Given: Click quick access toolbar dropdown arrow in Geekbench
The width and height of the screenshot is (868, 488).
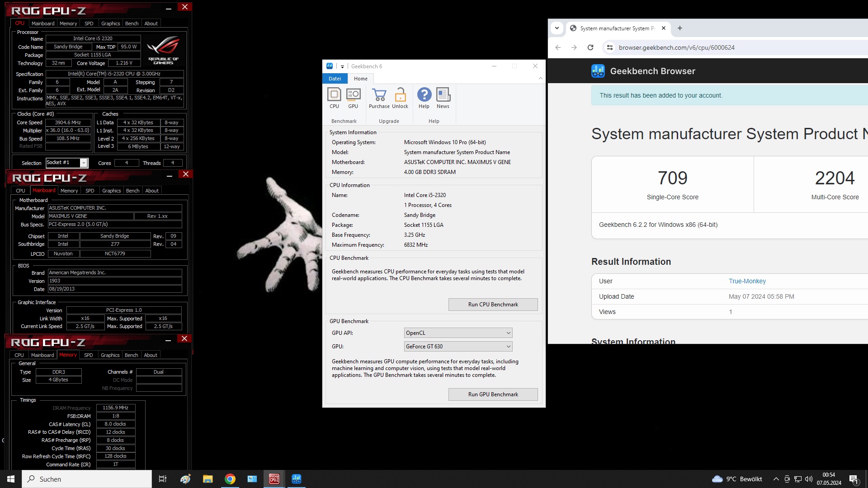Looking at the screenshot, I should [342, 66].
